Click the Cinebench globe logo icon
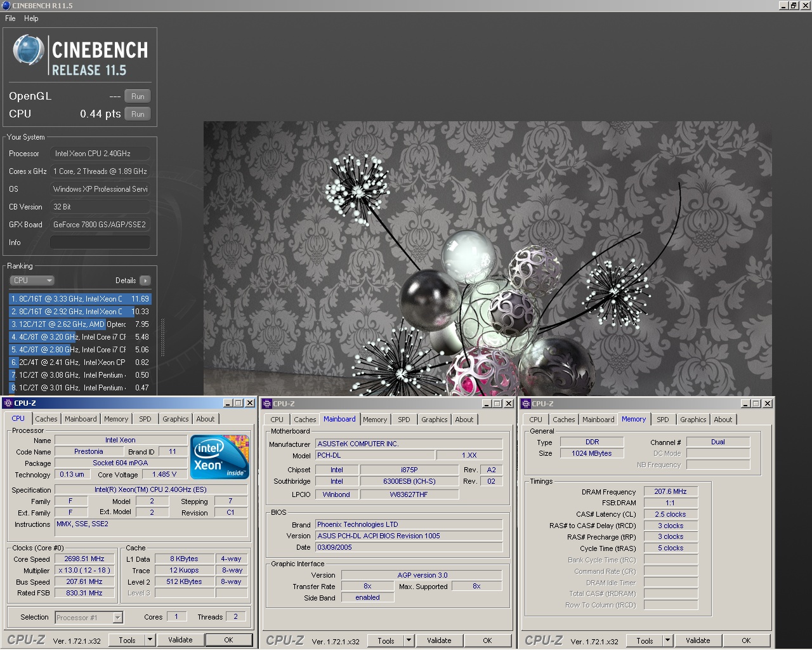812x650 pixels. [x=28, y=50]
